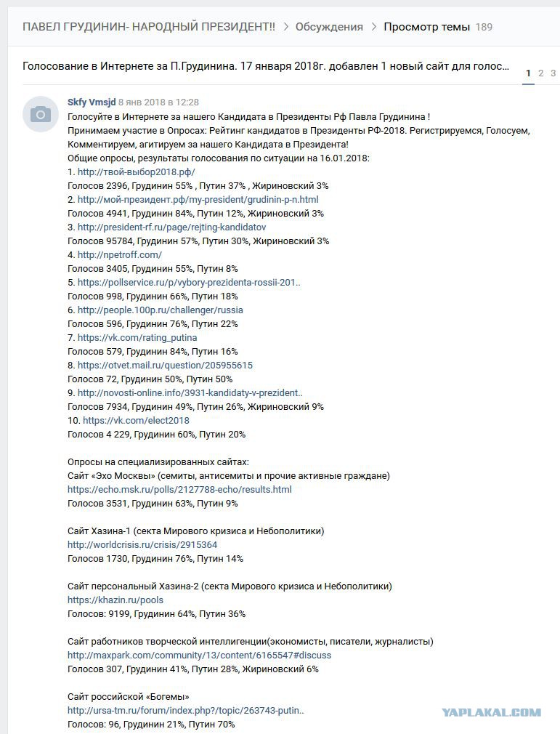
Task: Open the vk.com/rating_putina link
Action: point(137,337)
